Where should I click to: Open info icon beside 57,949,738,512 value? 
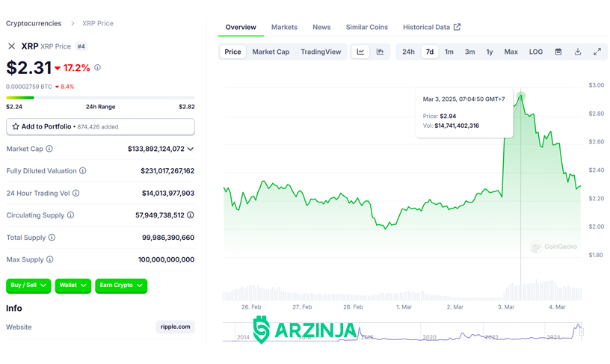[x=190, y=215]
